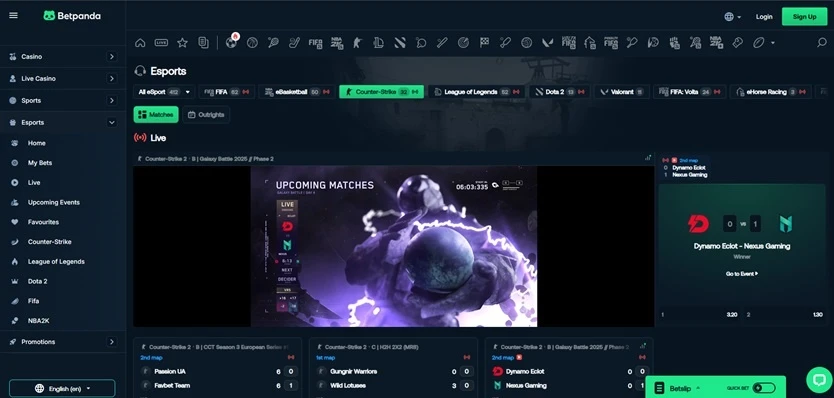
Task: Select the Dota 2 filter tab
Action: click(560, 92)
